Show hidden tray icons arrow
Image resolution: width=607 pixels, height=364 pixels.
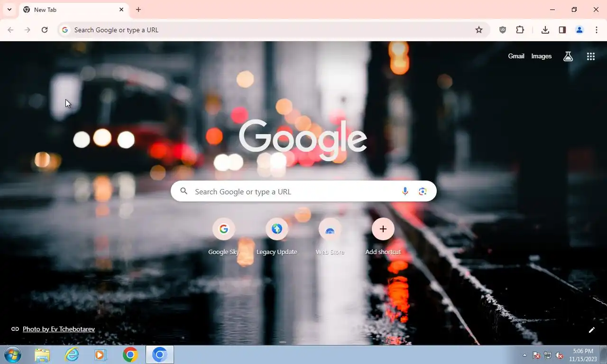point(524,355)
